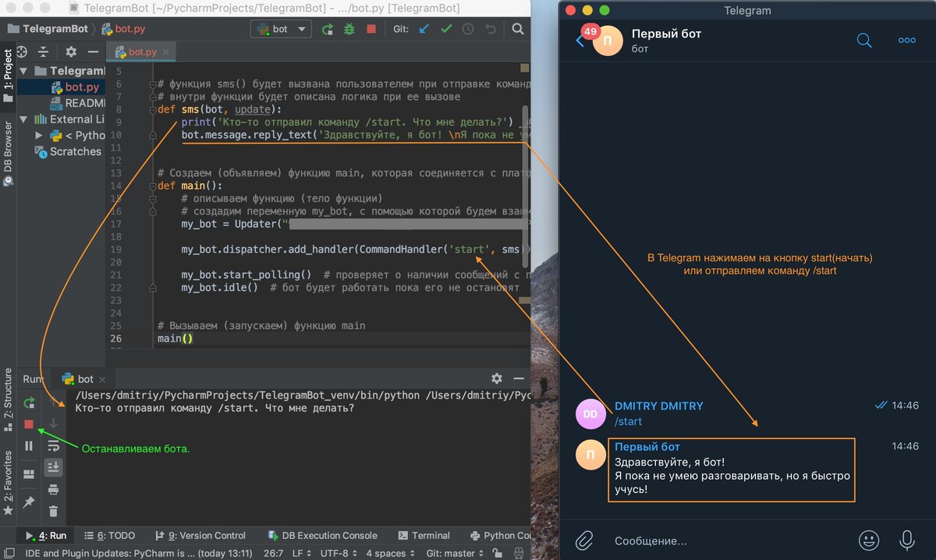This screenshot has width=936, height=560.
Task: Open Git history clock icon
Action: (x=468, y=30)
